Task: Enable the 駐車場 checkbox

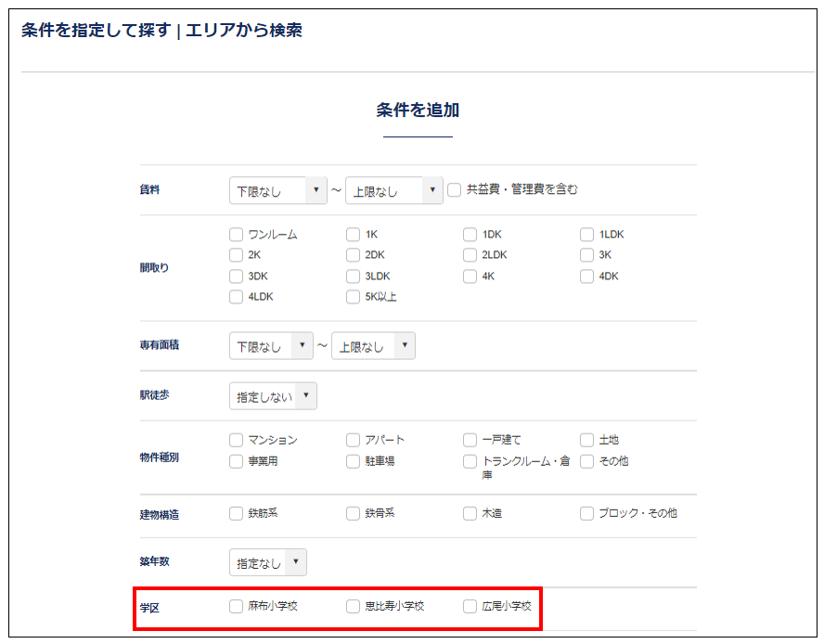Action: (353, 461)
